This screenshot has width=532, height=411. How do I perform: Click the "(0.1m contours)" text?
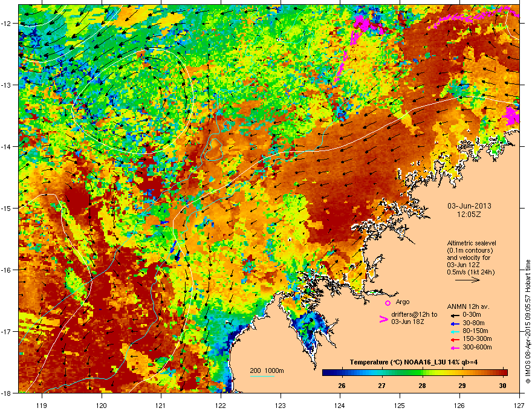(x=470, y=251)
